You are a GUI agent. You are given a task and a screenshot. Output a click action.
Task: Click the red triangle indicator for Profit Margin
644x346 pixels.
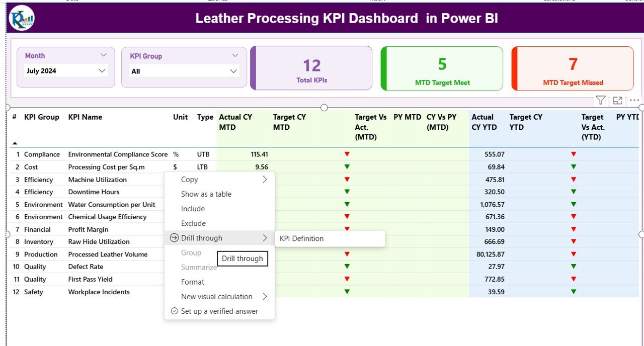[x=347, y=229]
